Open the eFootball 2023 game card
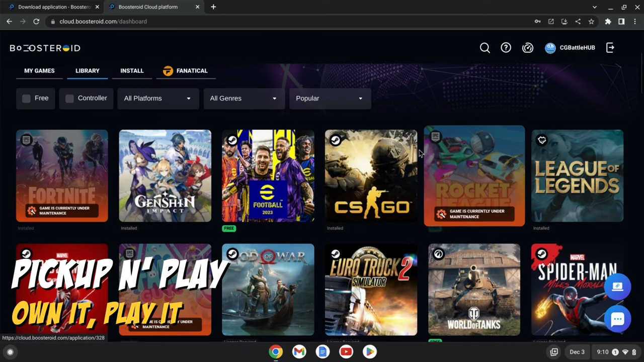The width and height of the screenshot is (644, 362). coord(268,176)
